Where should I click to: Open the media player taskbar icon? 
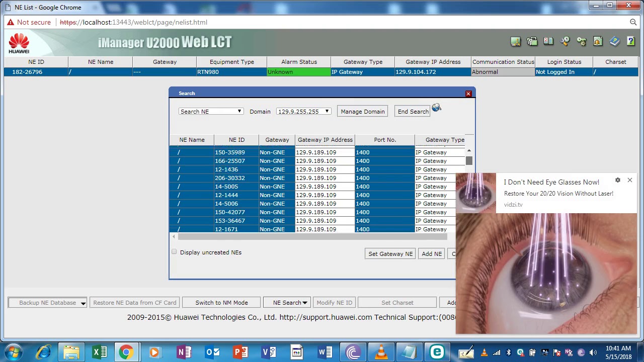(154, 352)
